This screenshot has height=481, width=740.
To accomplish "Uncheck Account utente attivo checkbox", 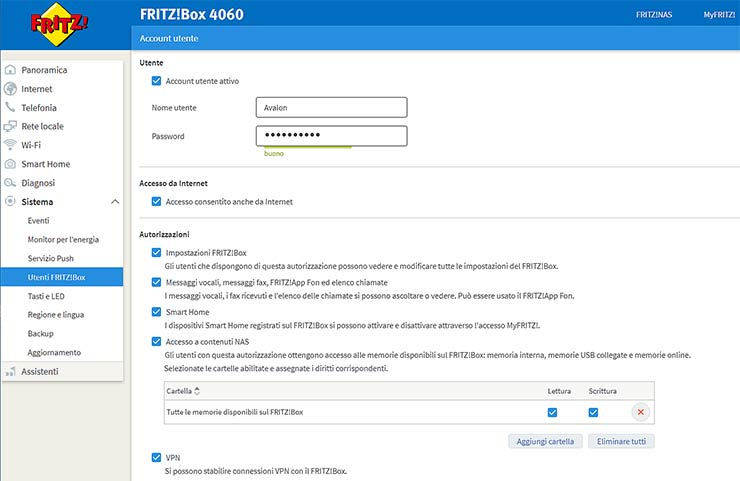I will (x=156, y=81).
